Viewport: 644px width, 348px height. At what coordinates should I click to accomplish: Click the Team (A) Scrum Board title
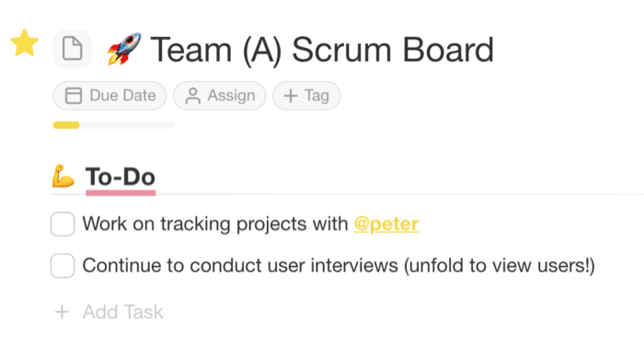[x=322, y=50]
